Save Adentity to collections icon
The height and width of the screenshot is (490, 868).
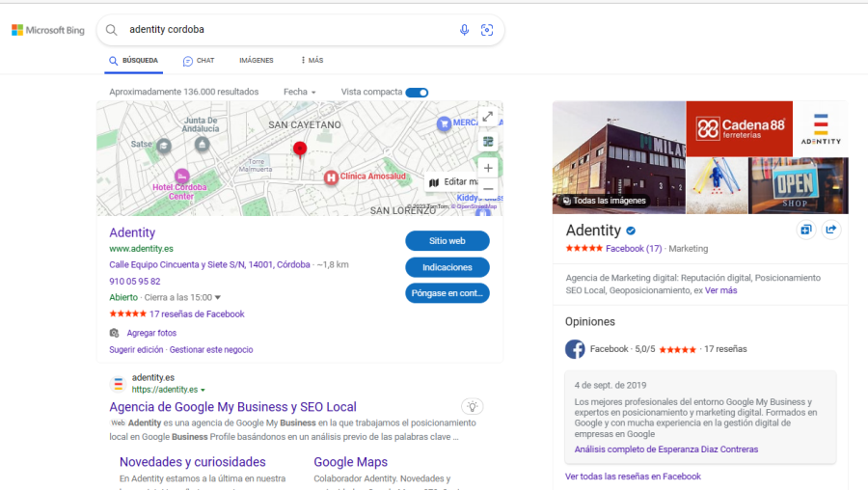pos(805,230)
